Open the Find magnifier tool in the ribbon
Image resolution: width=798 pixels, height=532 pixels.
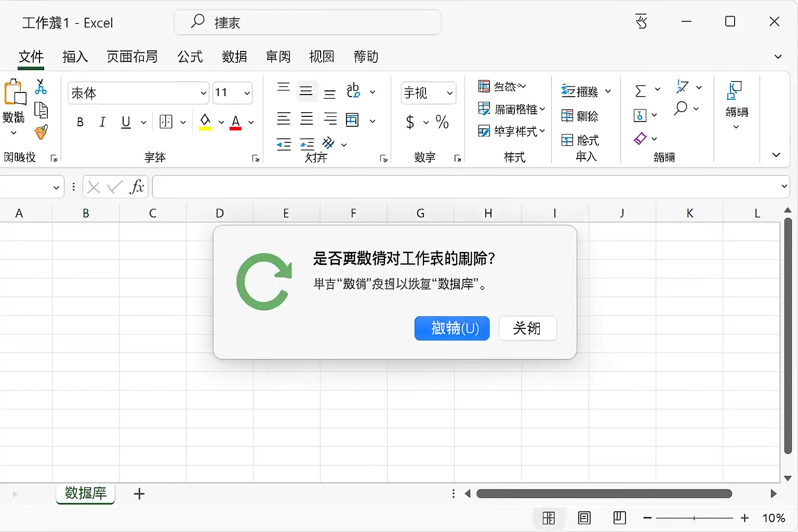coord(681,108)
